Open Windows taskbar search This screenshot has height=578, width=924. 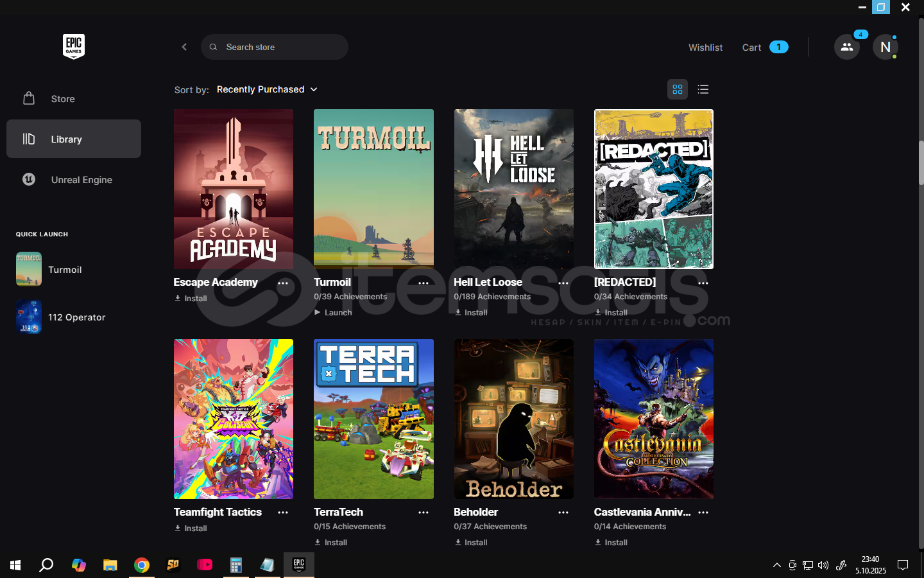(46, 565)
